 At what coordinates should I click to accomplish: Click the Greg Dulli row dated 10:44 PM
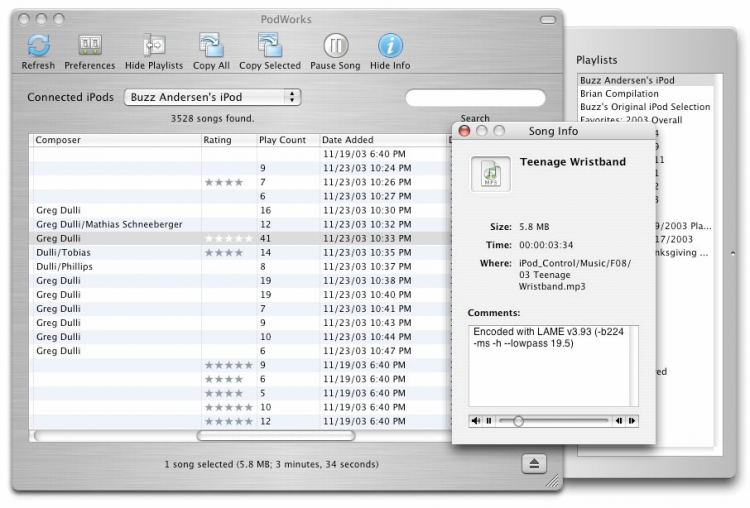[x=241, y=337]
